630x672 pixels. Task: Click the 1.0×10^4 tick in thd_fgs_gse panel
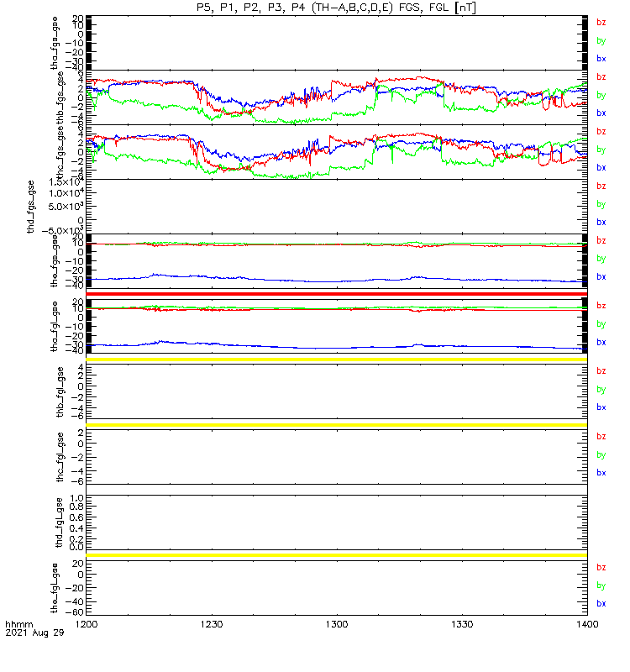click(x=66, y=194)
